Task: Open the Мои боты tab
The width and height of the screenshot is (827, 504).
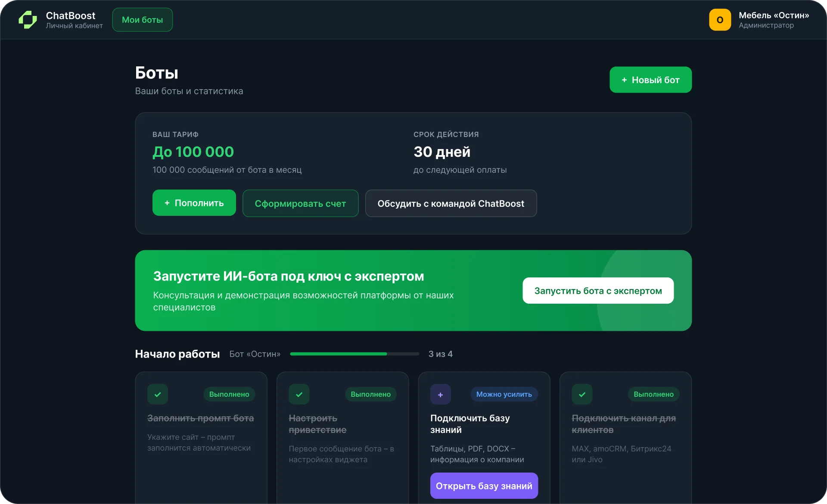Action: [143, 20]
